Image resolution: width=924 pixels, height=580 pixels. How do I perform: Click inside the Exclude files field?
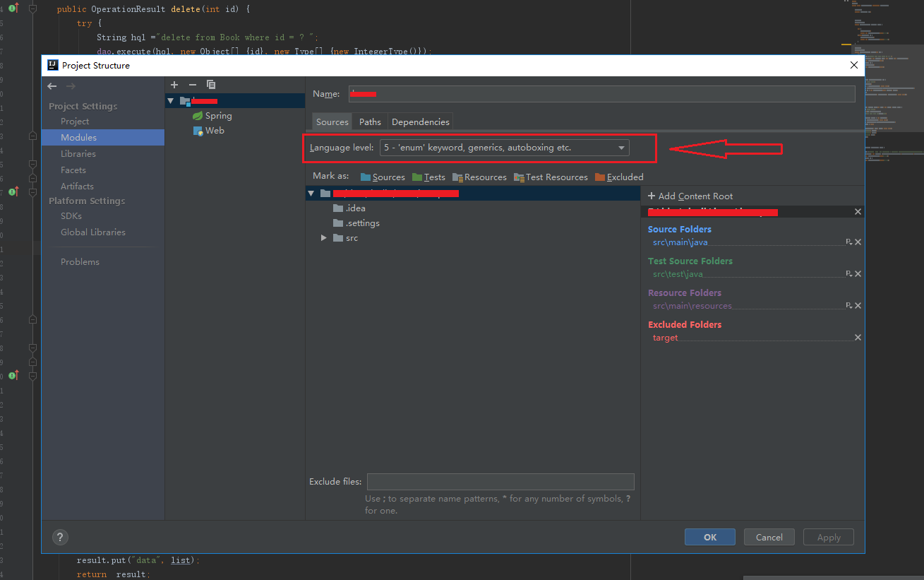coord(500,481)
